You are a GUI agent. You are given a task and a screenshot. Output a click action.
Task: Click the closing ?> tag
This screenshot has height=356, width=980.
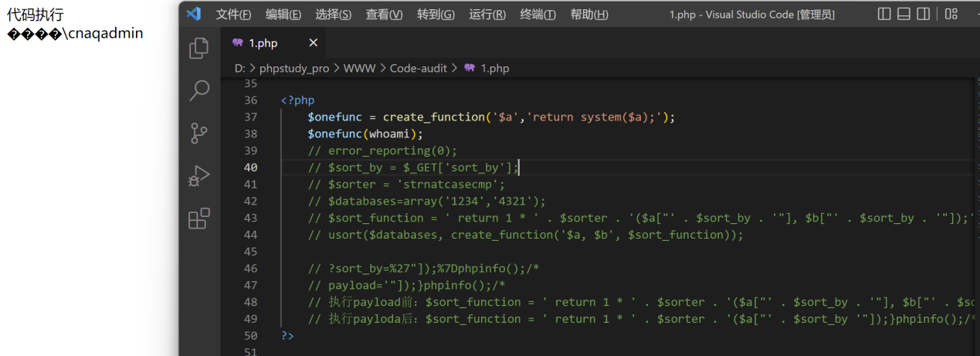(287, 336)
